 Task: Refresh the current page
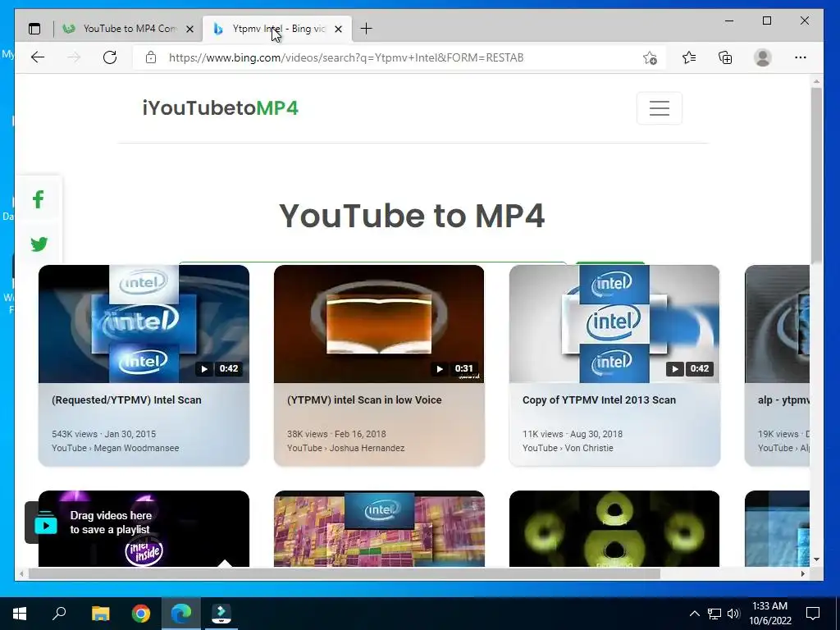coord(110,57)
